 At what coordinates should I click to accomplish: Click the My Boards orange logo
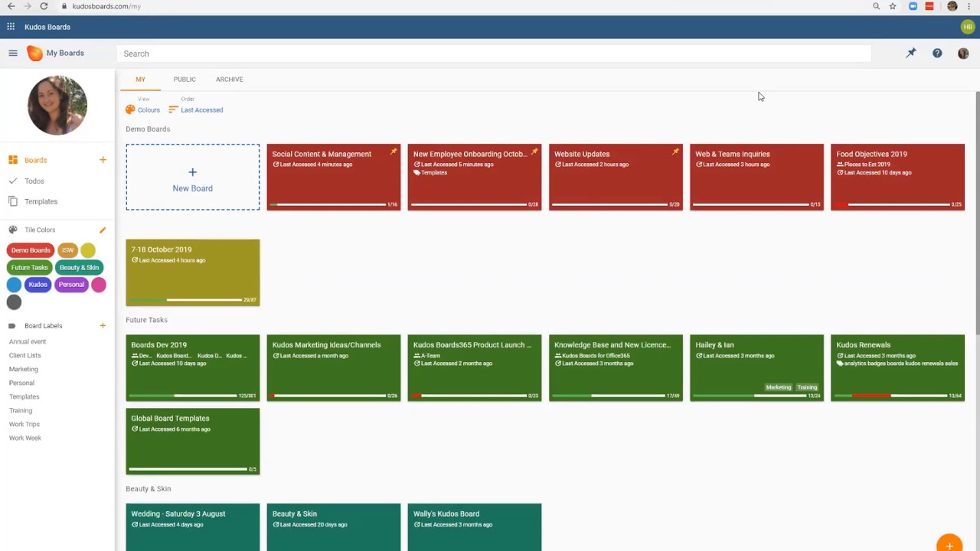pos(34,53)
